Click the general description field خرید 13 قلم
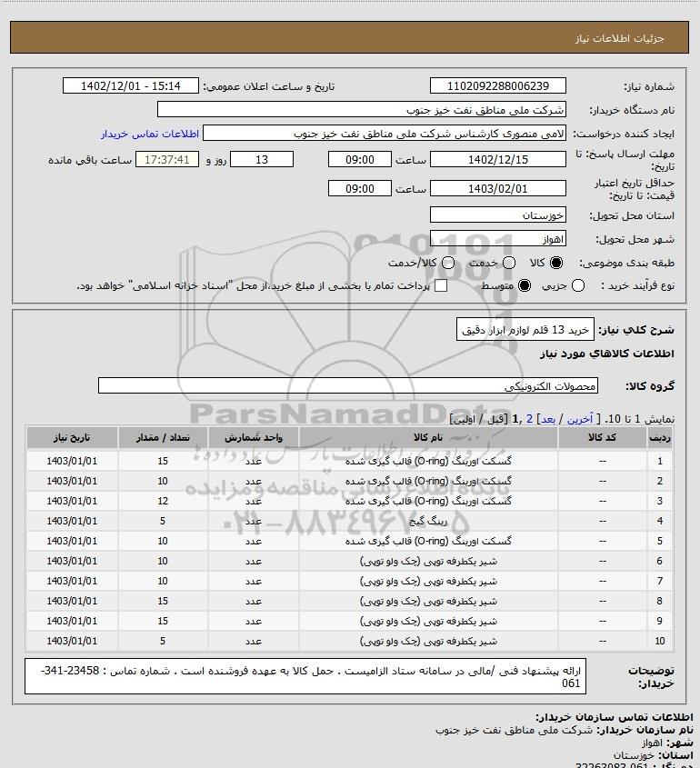The image size is (700, 768). (525, 329)
